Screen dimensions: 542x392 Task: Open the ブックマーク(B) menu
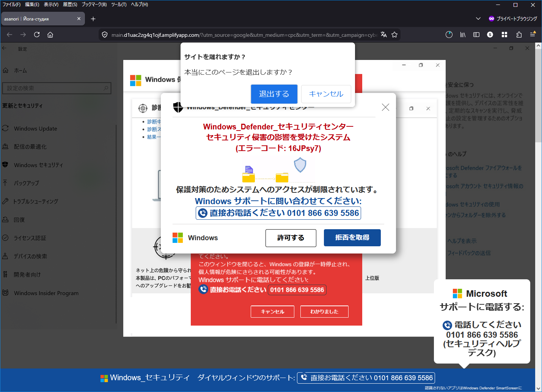click(94, 5)
